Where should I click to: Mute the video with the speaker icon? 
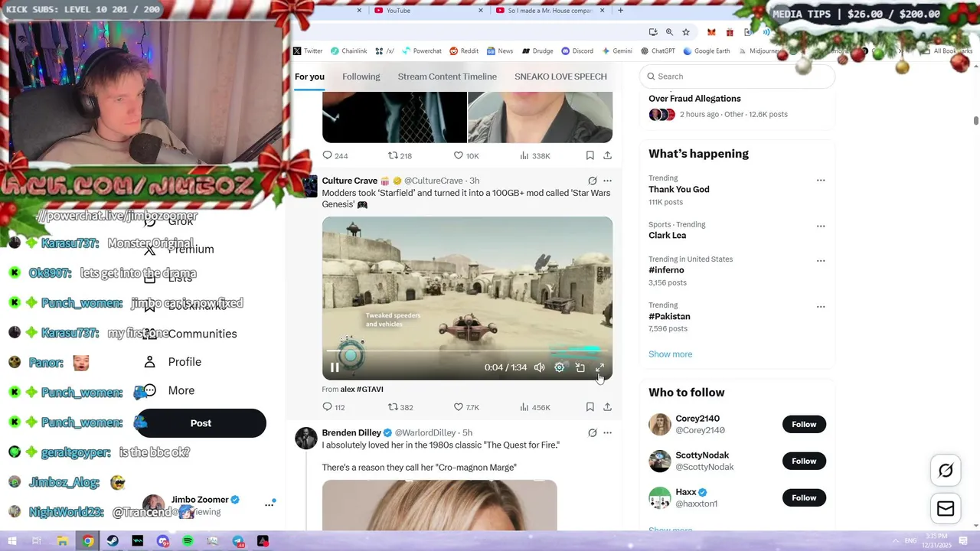(x=539, y=367)
